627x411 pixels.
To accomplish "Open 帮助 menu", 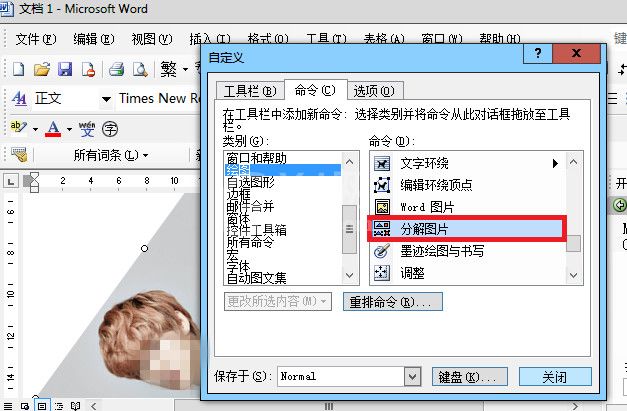I will click(500, 39).
